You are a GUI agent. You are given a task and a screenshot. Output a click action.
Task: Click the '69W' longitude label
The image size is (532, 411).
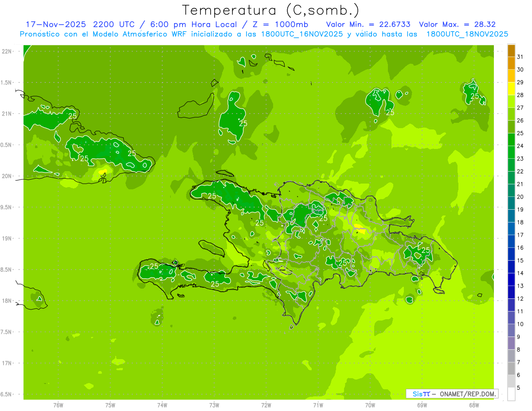[x=422, y=405]
